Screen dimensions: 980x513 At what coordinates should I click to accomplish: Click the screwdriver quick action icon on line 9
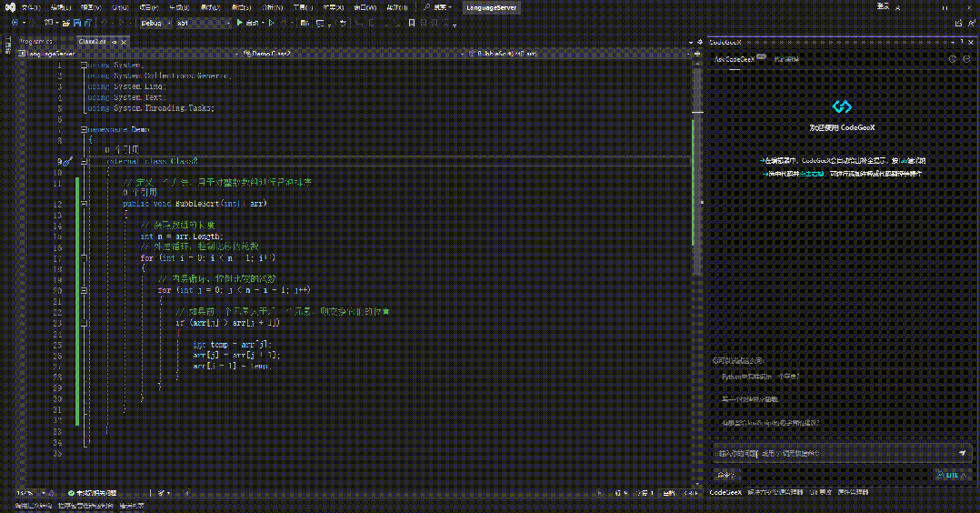[x=68, y=161]
